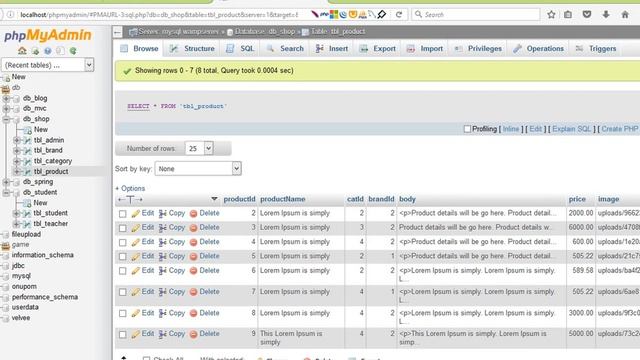Click the log out icon beside home
Image resolution: width=640 pixels, height=360 pixels.
[x=35, y=51]
